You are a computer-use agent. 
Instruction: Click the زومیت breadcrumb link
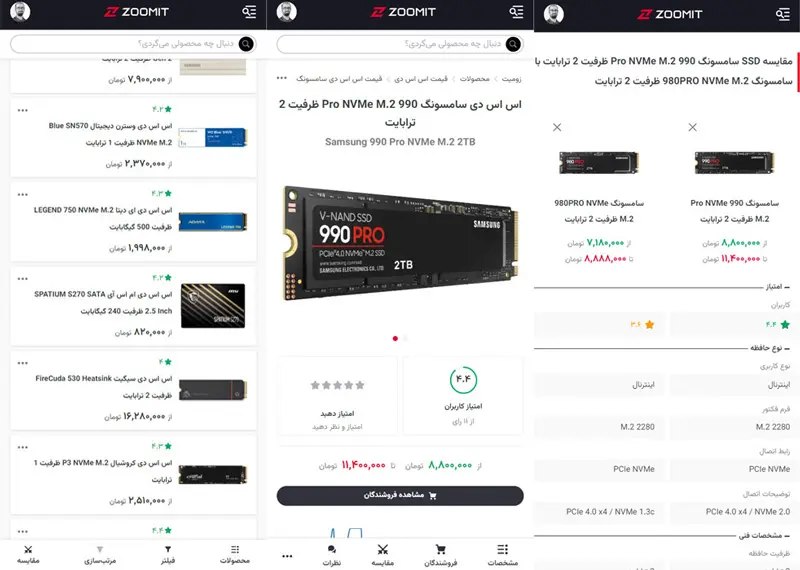coord(511,79)
